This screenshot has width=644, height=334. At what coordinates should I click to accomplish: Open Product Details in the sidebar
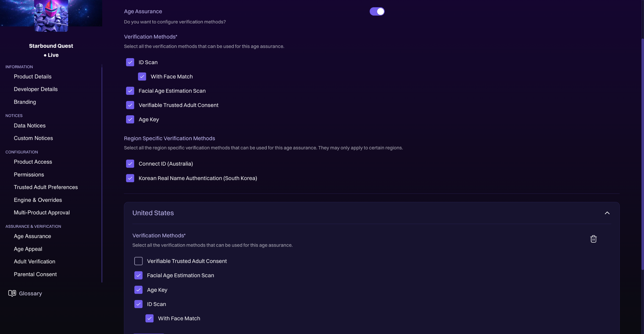[x=32, y=77]
